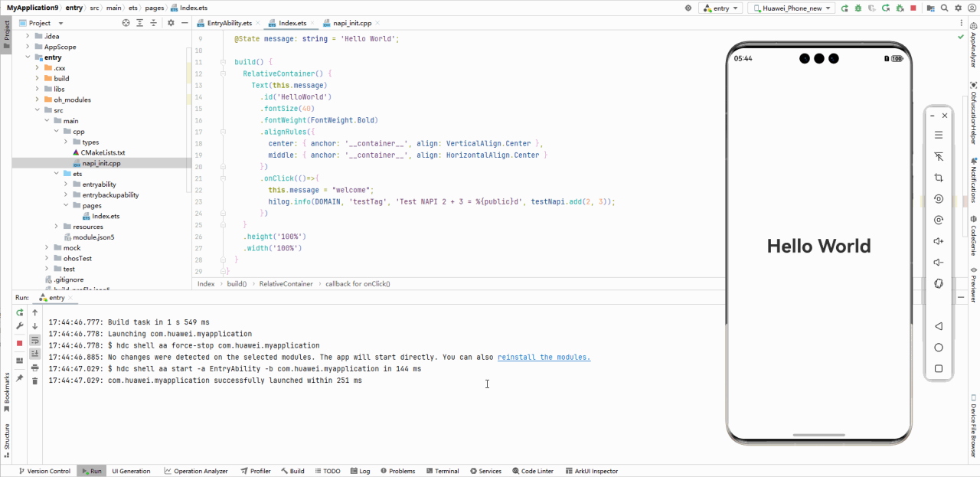Click the Debug bug icon in top toolbar
The width and height of the screenshot is (980, 477).
(857, 8)
